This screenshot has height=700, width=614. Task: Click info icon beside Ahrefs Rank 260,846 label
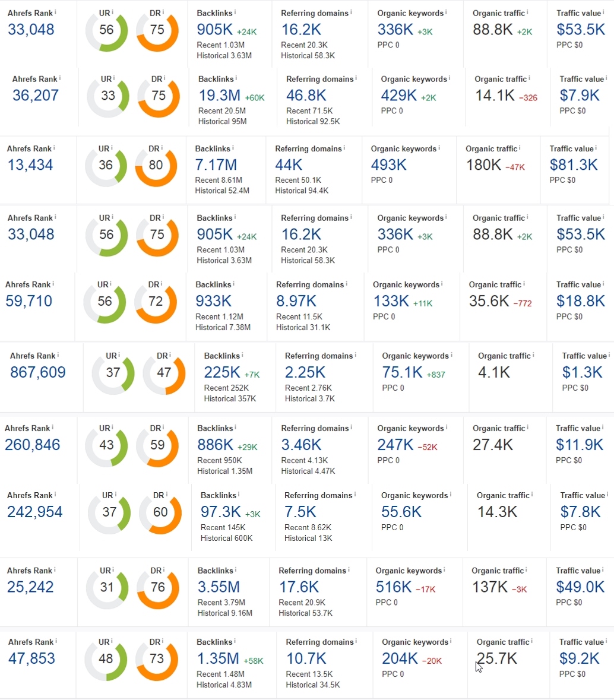coord(53,427)
